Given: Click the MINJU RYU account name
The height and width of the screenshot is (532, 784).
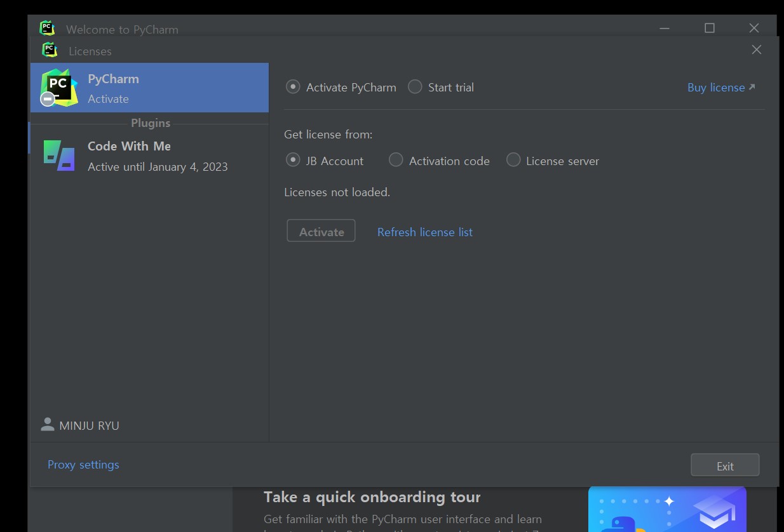Looking at the screenshot, I should pos(89,425).
